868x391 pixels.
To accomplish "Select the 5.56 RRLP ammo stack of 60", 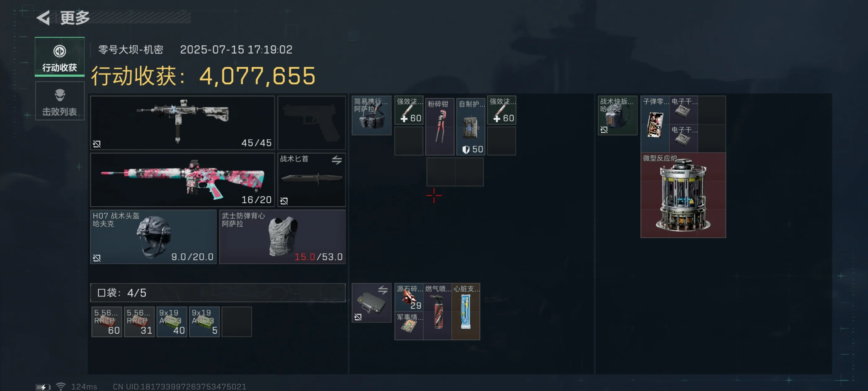I will click(106, 321).
